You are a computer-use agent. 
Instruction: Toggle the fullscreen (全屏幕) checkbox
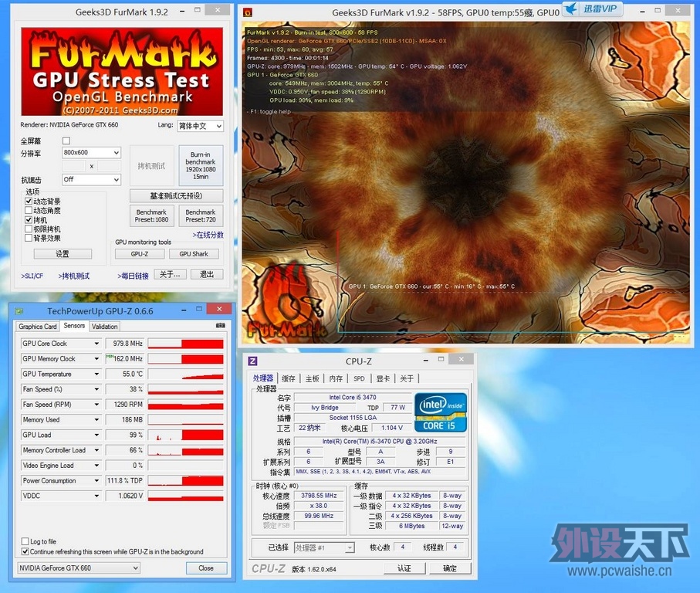pos(66,141)
